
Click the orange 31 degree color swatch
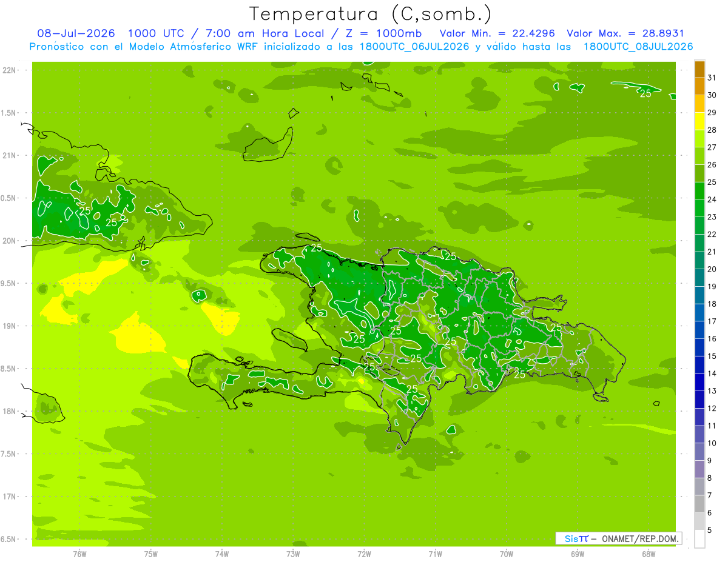click(699, 69)
